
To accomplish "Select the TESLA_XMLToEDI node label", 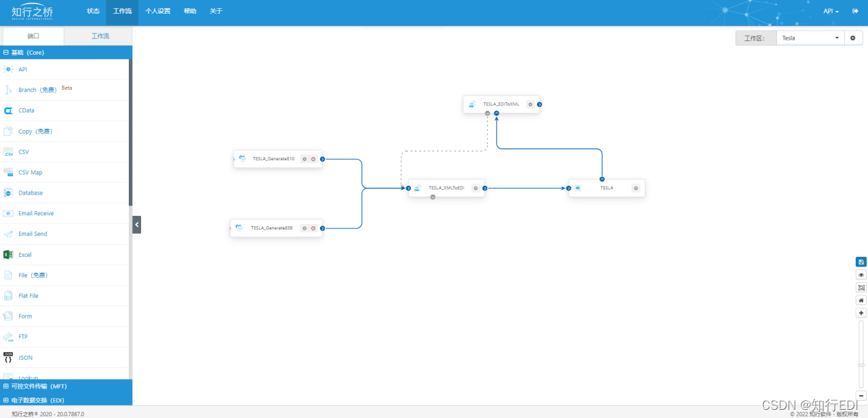I will pos(446,188).
